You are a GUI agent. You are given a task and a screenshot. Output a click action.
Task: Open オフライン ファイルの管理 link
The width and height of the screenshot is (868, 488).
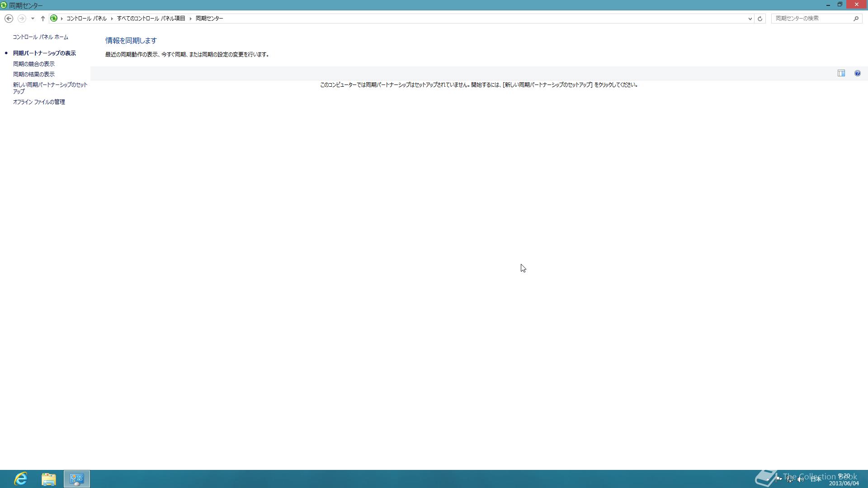click(39, 102)
